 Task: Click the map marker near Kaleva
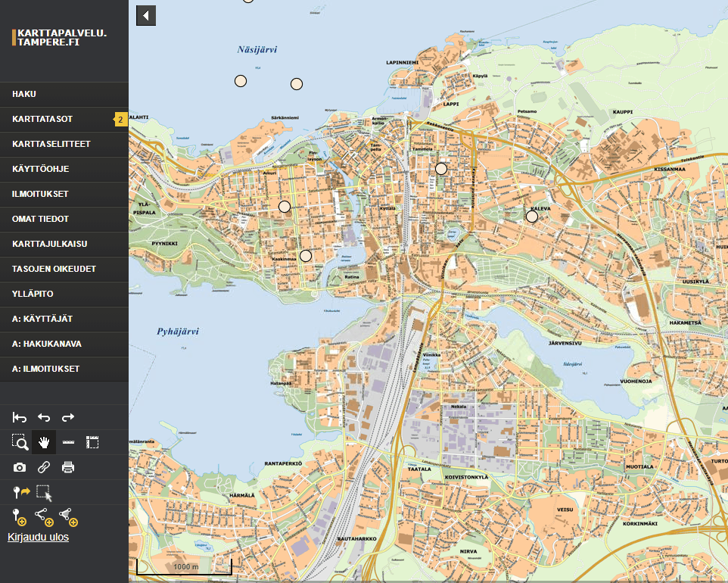(532, 217)
